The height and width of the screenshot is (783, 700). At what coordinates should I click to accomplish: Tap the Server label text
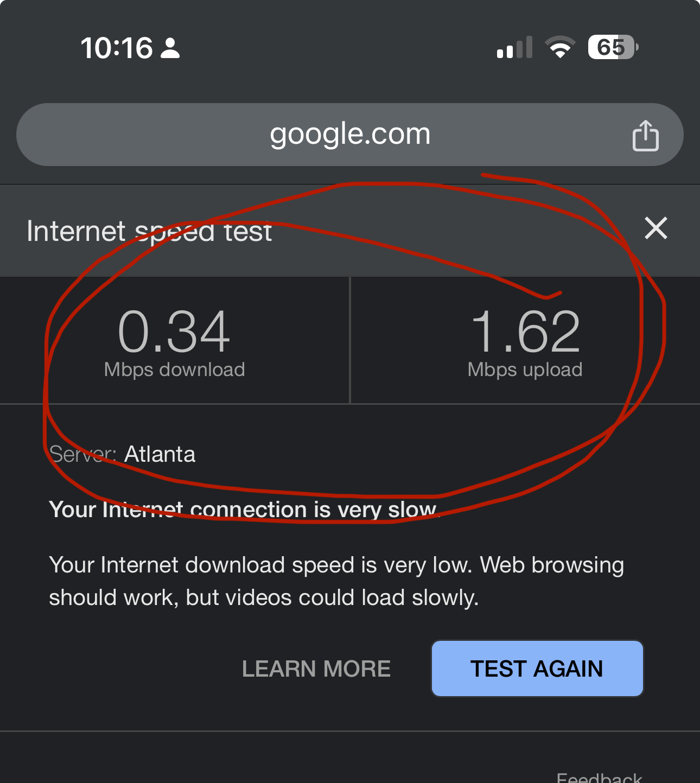[82, 454]
